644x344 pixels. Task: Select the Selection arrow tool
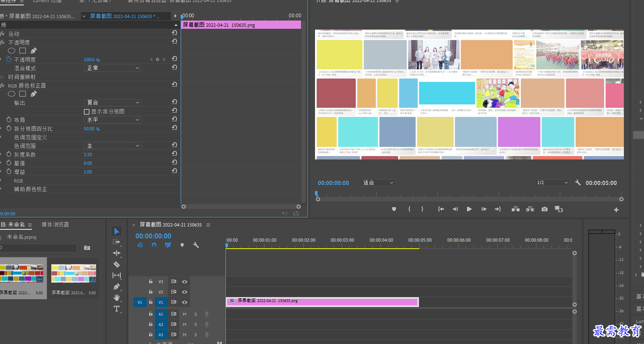tap(117, 231)
